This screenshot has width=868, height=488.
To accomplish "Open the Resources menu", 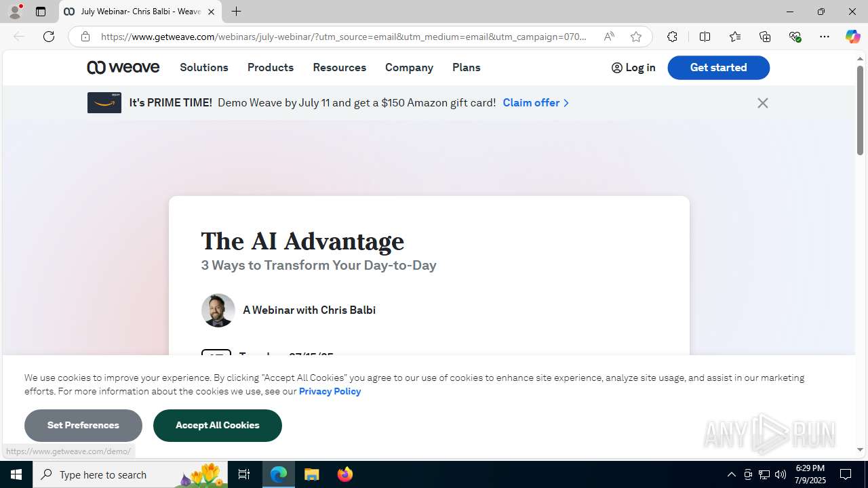I will click(339, 67).
